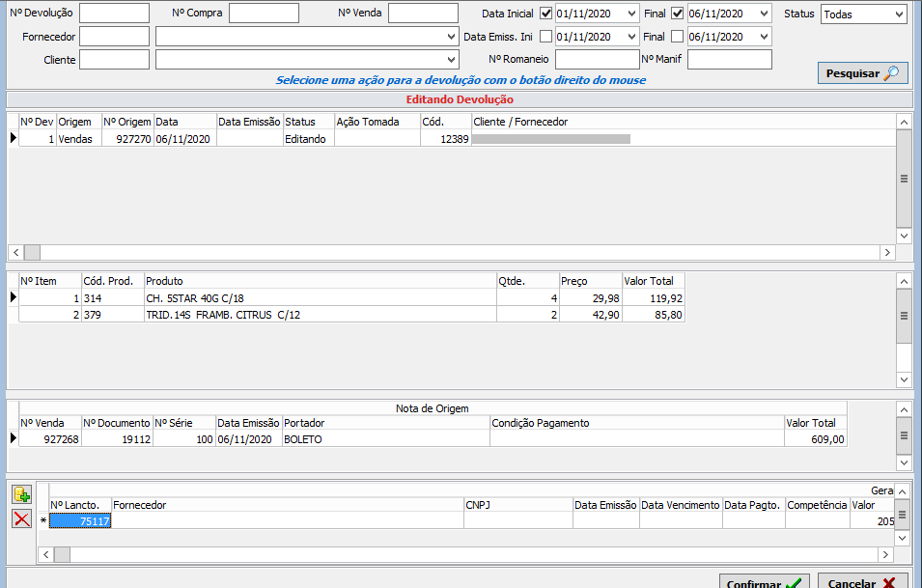Open the Status dropdown

[x=898, y=14]
